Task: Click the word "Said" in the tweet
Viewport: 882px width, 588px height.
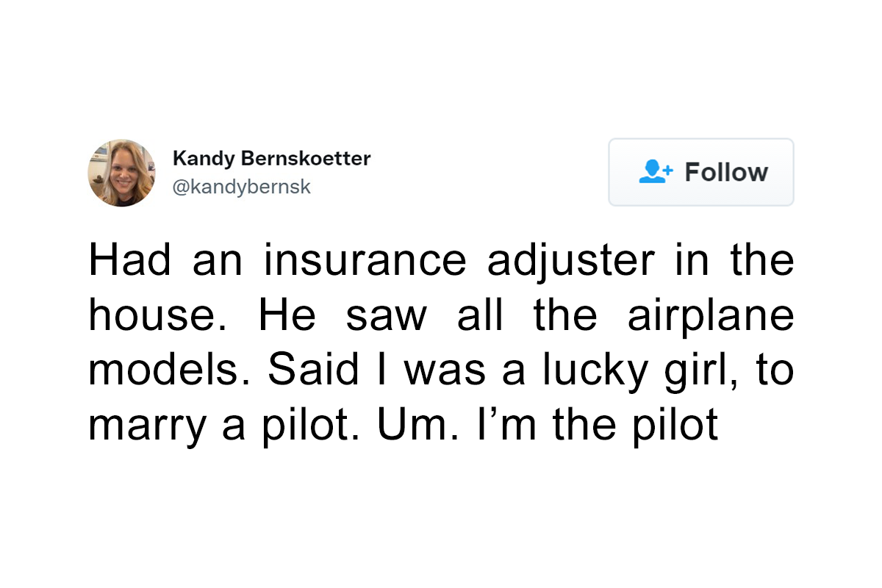Action: click(x=314, y=371)
